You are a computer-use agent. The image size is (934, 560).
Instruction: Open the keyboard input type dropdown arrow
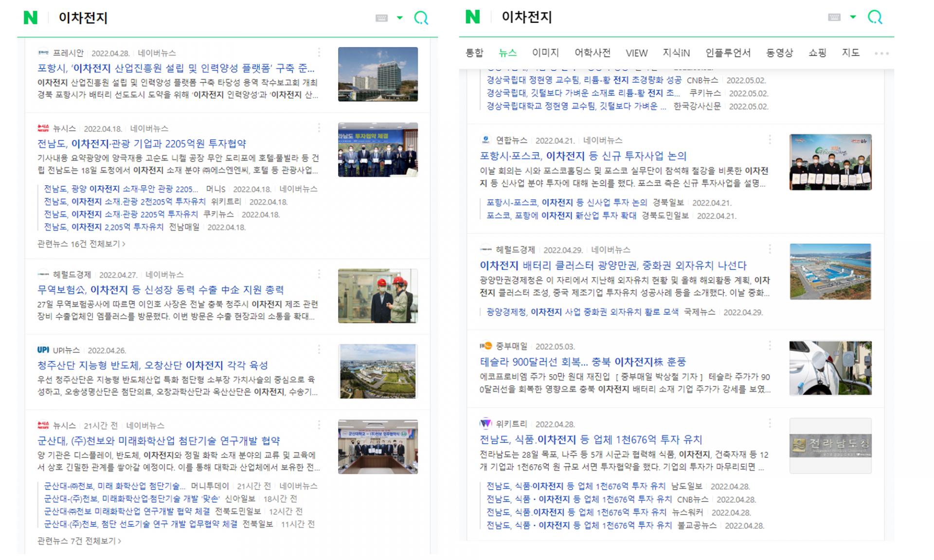400,17
